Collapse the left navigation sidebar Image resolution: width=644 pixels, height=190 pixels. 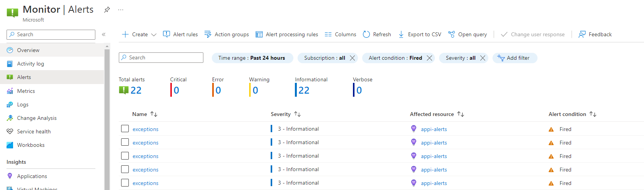104,34
